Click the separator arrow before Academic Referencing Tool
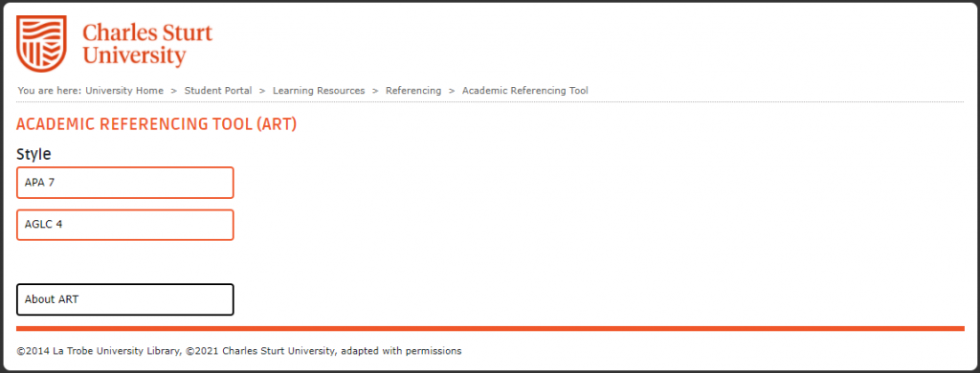This screenshot has width=980, height=373. point(452,91)
